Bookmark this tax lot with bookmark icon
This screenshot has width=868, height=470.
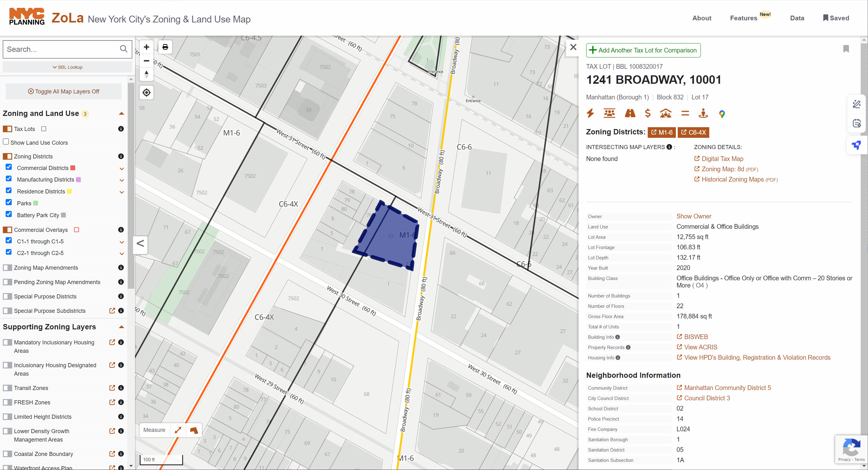point(846,49)
